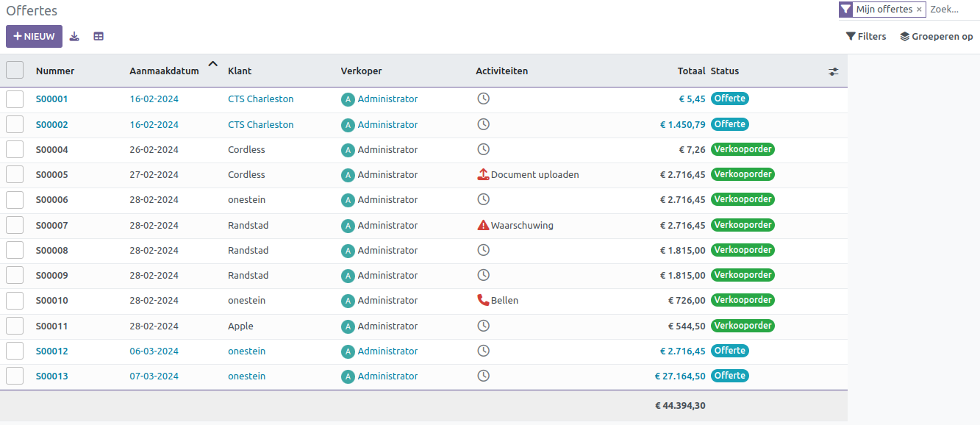Image resolution: width=980 pixels, height=425 pixels.
Task: Click the Document uploaden activity icon for S00005
Action: click(483, 175)
